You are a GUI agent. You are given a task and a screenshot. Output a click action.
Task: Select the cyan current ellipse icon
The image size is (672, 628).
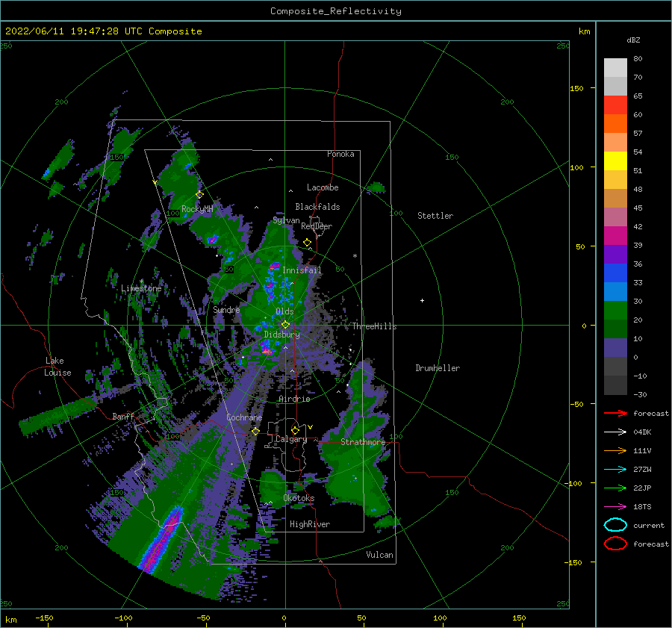click(x=615, y=525)
